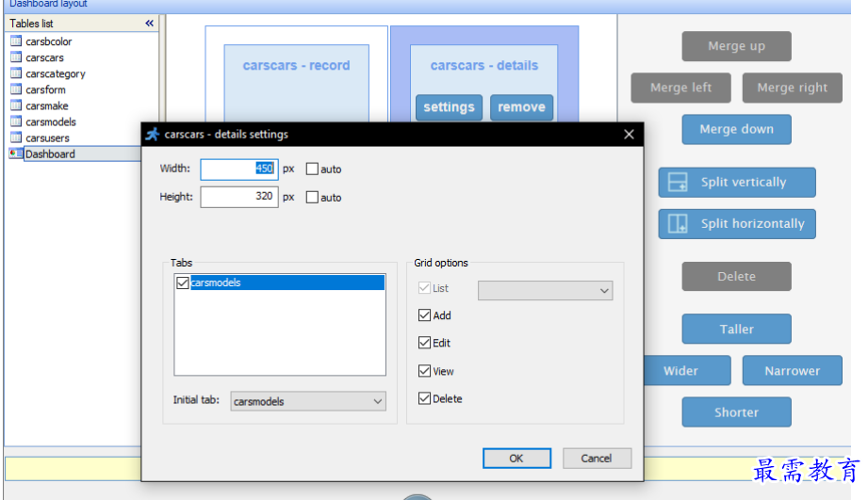
Task: Click the Delete layout button
Action: 736,276
